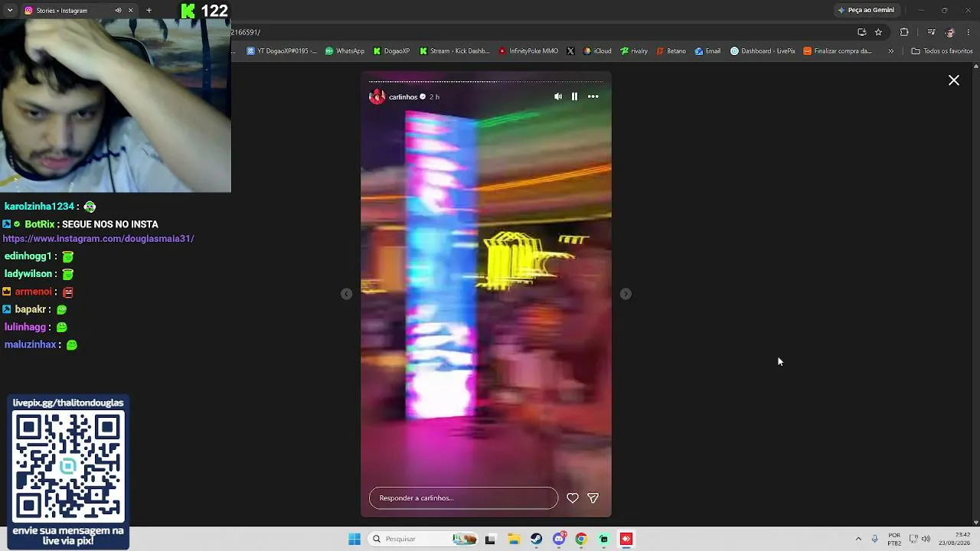Click the armenoi chat username
Image resolution: width=980 pixels, height=551 pixels.
33,292
